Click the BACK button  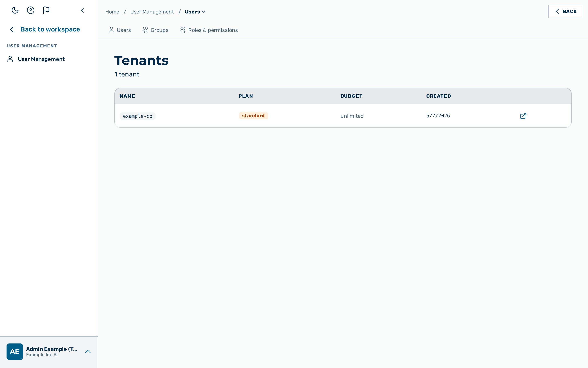click(565, 11)
